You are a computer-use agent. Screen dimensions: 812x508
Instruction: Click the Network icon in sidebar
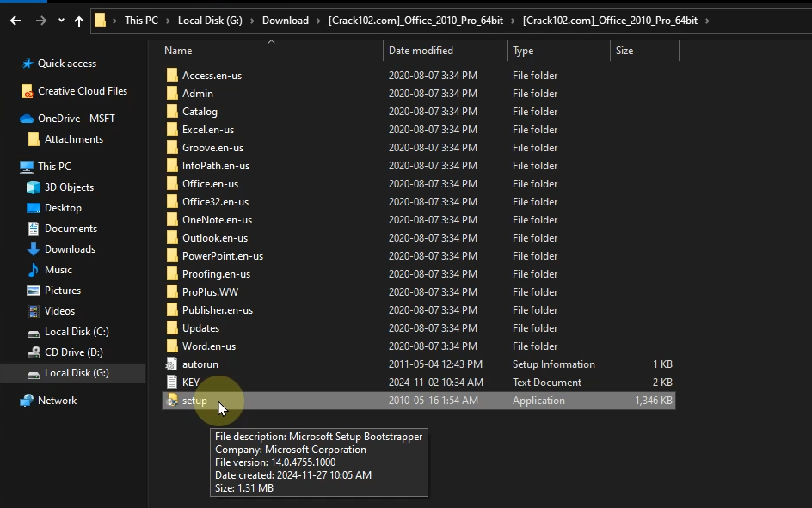(27, 401)
